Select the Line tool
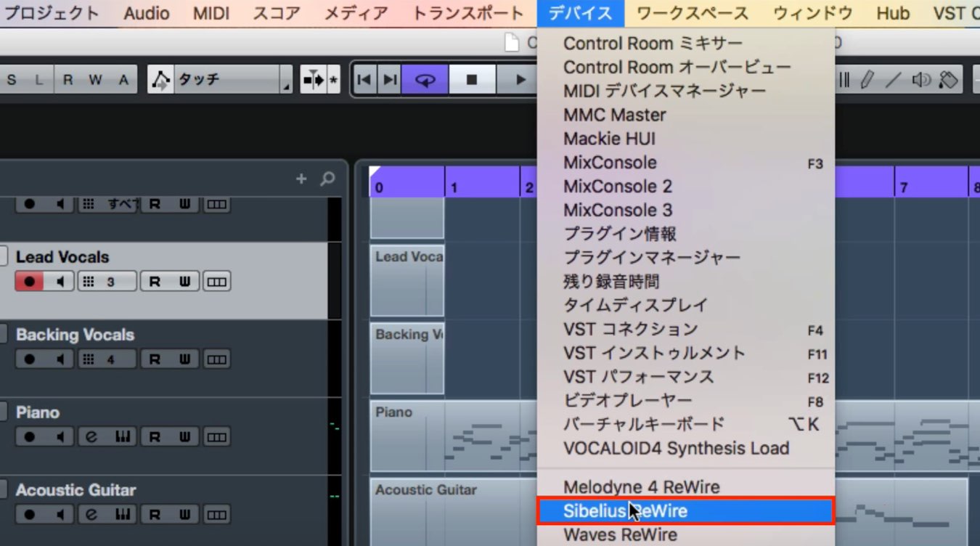980x546 pixels. [x=893, y=80]
